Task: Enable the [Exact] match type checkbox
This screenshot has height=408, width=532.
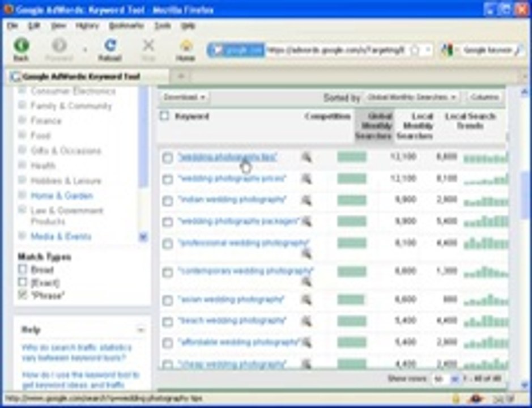Action: click(x=23, y=282)
